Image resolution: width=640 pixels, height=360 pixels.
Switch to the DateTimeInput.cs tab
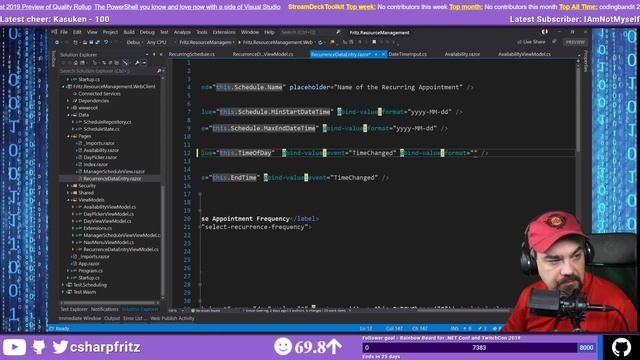[407, 54]
